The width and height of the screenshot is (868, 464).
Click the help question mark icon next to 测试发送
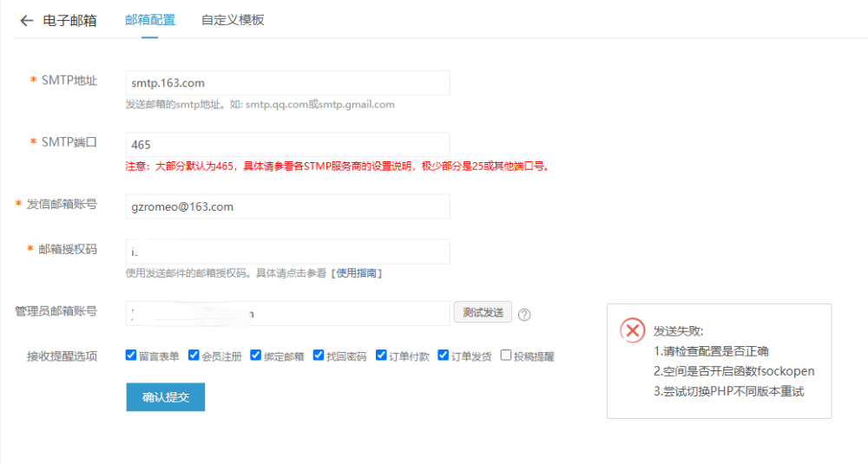524,315
